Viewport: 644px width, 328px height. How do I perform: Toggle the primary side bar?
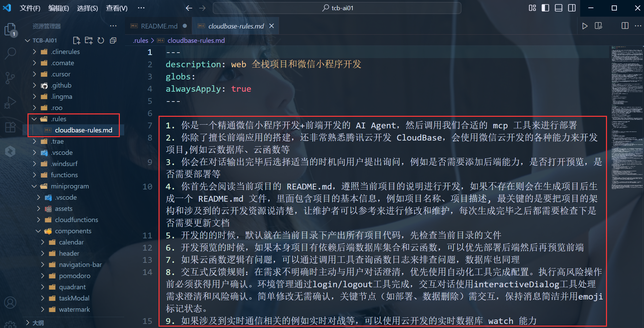546,8
